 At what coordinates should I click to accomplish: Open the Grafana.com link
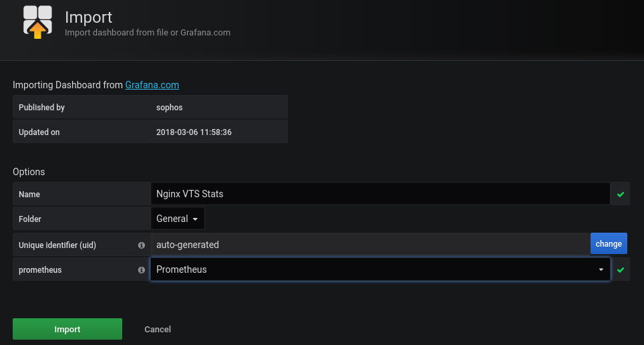click(152, 85)
